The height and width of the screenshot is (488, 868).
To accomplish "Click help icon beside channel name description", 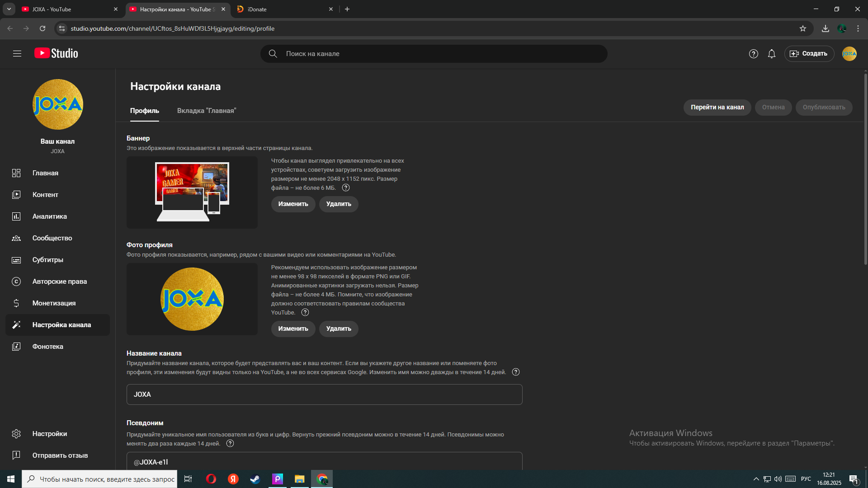I will (516, 372).
